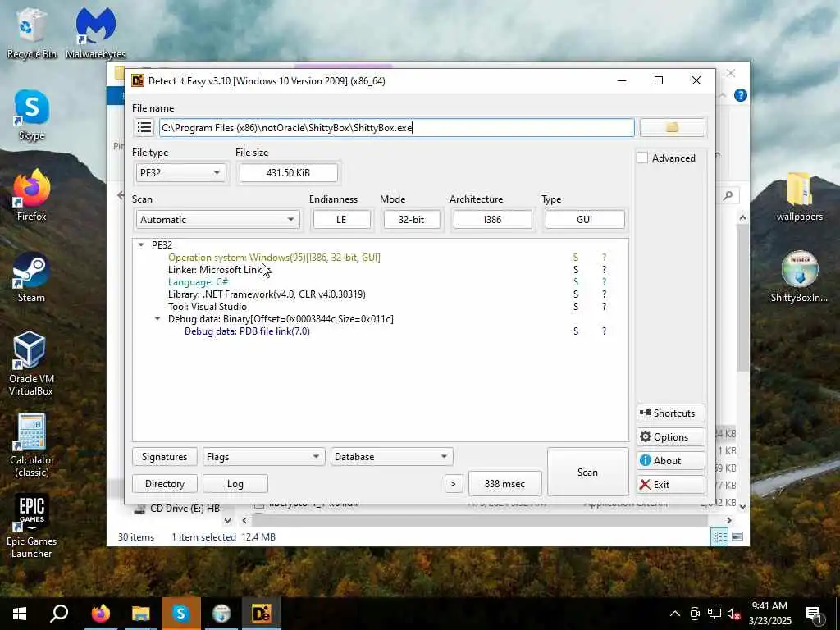840x630 pixels.
Task: Open the wallpapers folder on desktop
Action: point(799,196)
